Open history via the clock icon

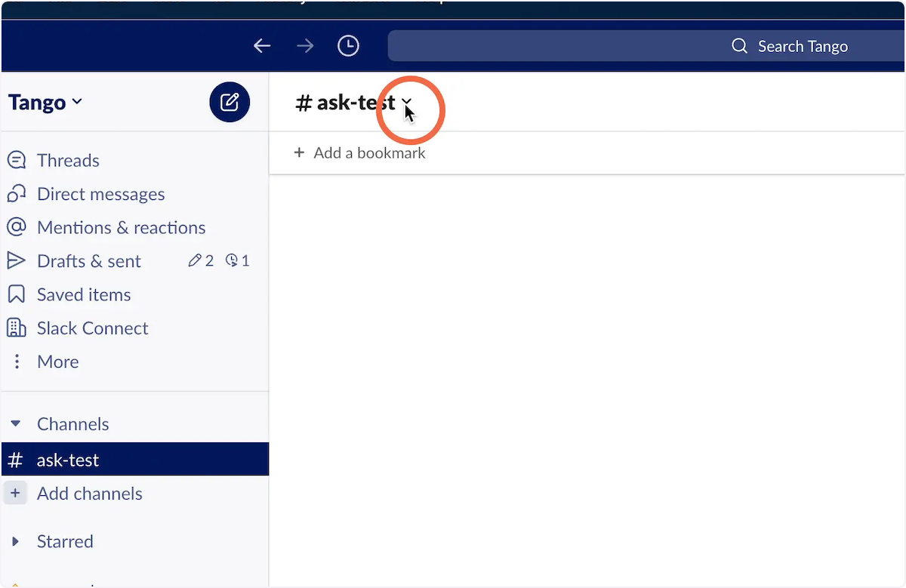348,46
